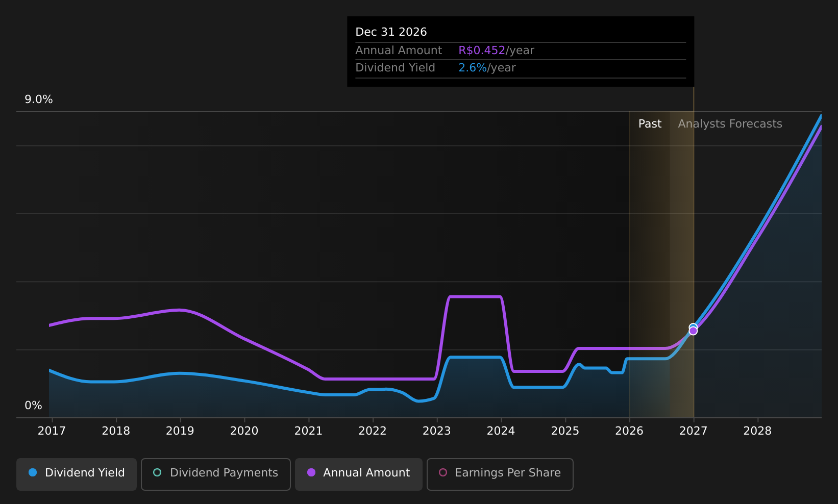Click the 2026 x-axis label
This screenshot has width=838, height=504.
pos(629,431)
